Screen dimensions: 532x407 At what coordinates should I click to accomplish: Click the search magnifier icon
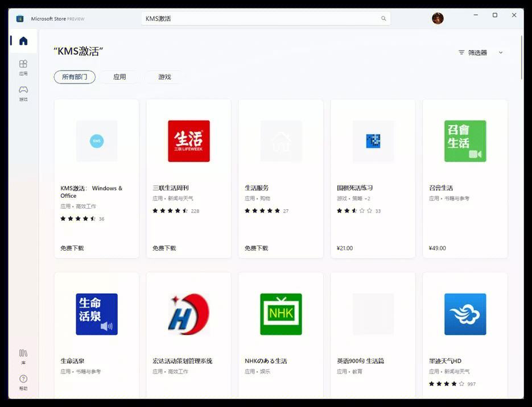[x=383, y=19]
